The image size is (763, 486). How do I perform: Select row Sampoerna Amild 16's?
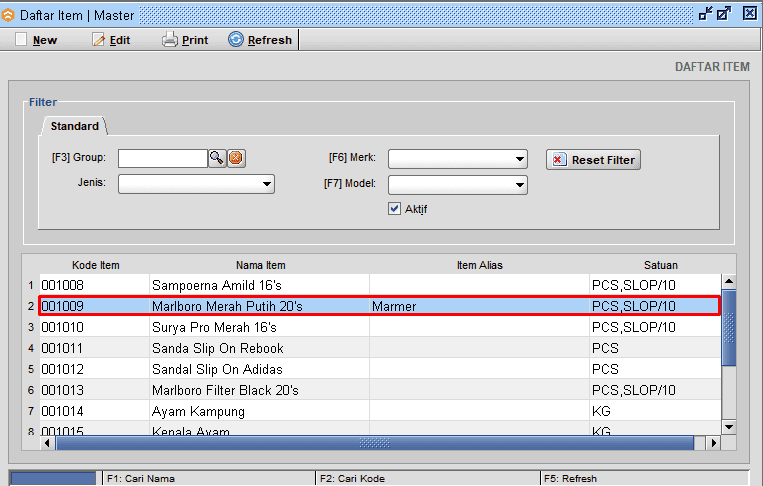coord(380,285)
